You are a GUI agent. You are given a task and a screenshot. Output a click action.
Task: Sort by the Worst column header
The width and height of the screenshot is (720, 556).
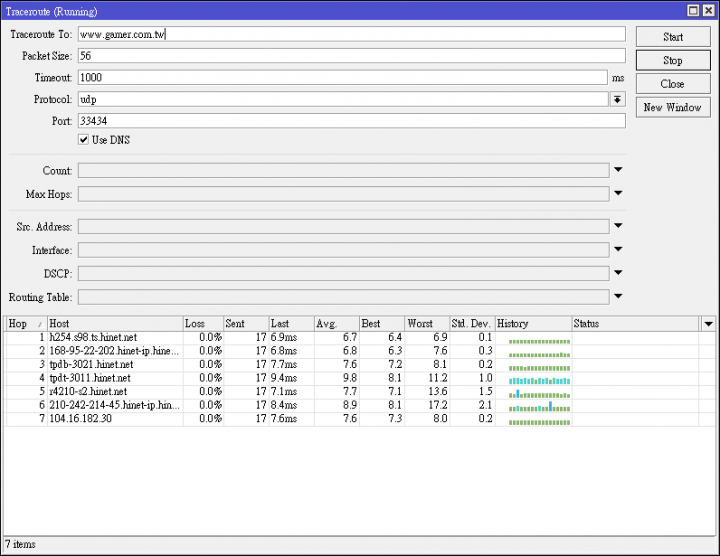click(427, 324)
